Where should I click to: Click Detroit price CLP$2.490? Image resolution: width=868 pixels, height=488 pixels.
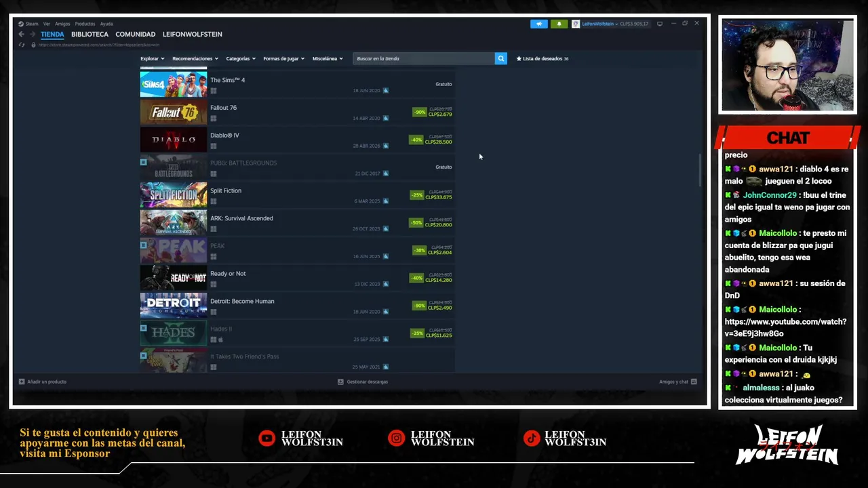tap(440, 308)
